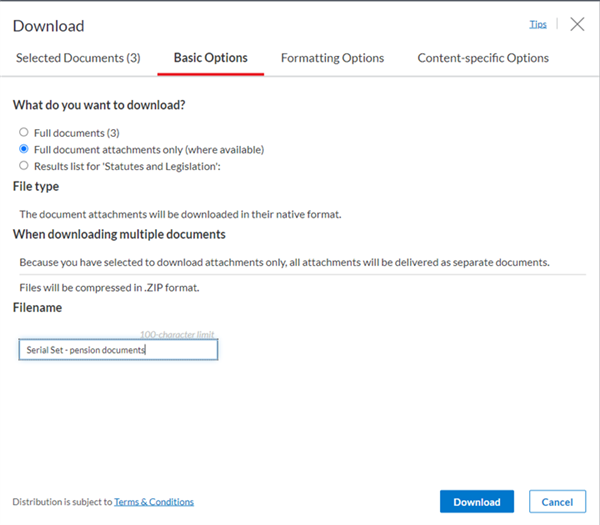
Task: Click the 'Serial Set' text in the filename box
Action: coord(44,350)
